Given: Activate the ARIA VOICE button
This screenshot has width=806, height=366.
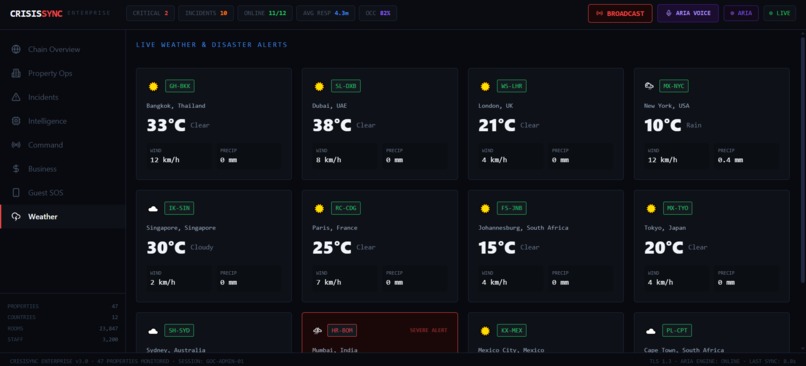Looking at the screenshot, I should [x=688, y=13].
